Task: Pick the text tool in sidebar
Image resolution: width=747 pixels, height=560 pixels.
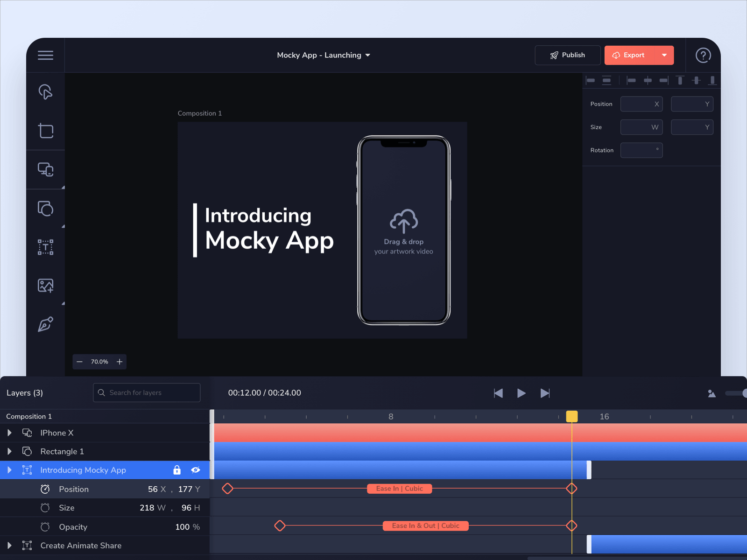Action: [45, 247]
